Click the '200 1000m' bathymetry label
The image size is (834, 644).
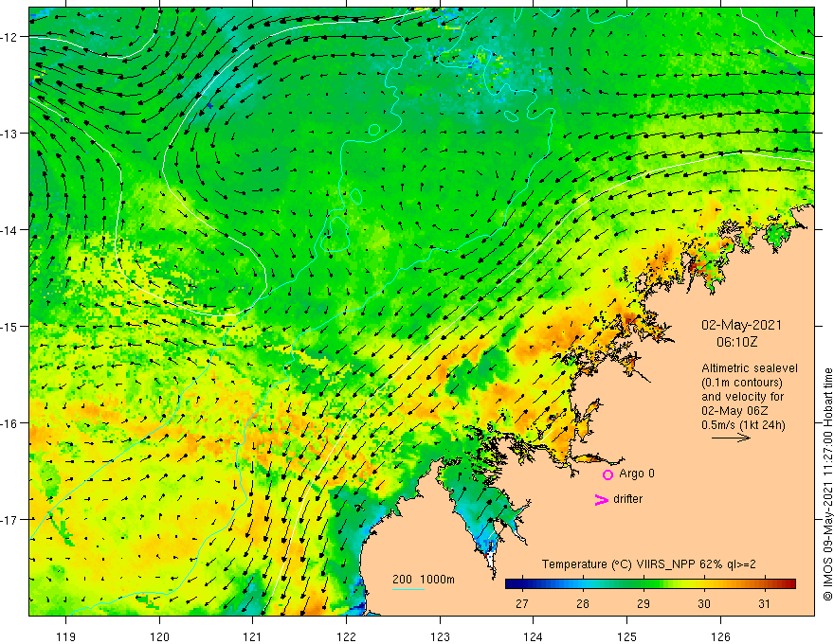pos(424,580)
